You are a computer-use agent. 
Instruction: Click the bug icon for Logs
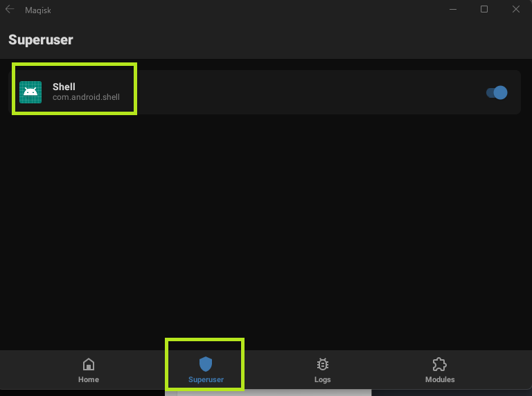pos(322,365)
